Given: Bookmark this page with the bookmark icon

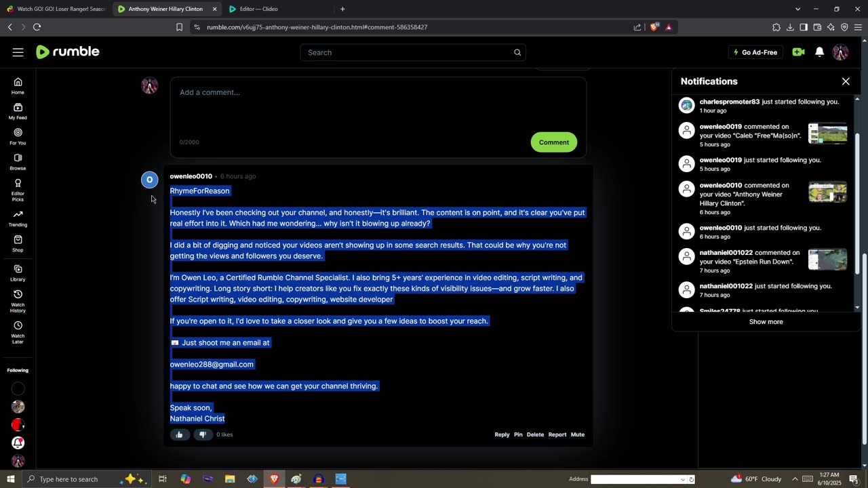Looking at the screenshot, I should pos(179,27).
